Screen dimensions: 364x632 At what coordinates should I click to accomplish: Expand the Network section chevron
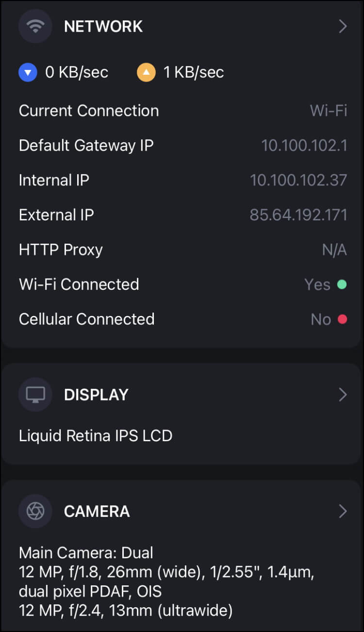pyautogui.click(x=343, y=26)
